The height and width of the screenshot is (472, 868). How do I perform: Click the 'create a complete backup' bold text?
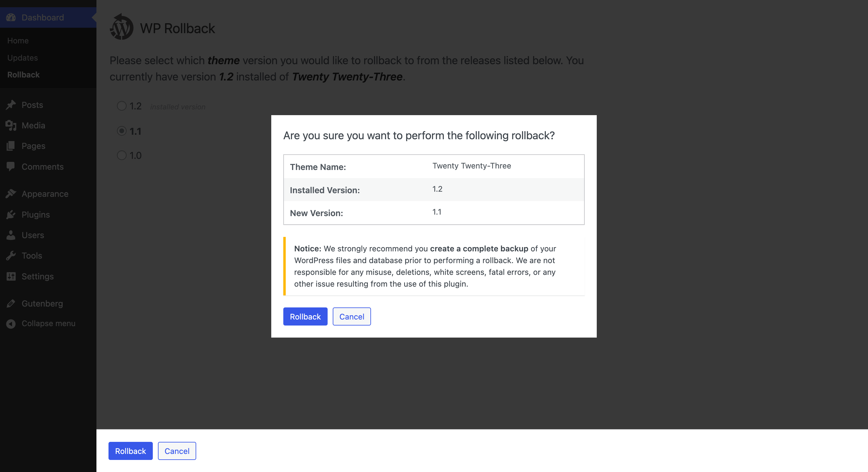[x=479, y=248]
